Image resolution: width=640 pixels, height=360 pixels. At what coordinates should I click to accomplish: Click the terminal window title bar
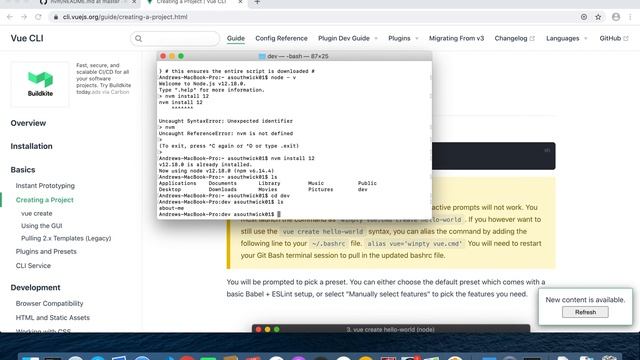coord(294,56)
